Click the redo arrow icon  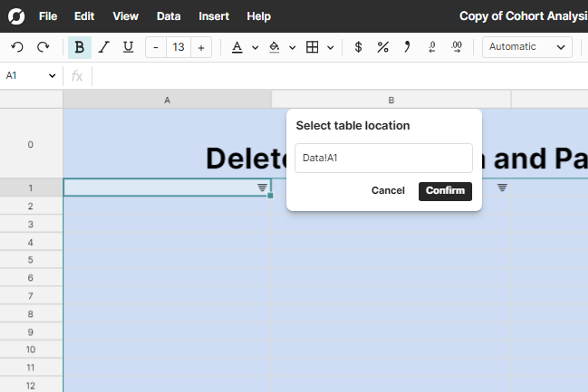[x=43, y=47]
